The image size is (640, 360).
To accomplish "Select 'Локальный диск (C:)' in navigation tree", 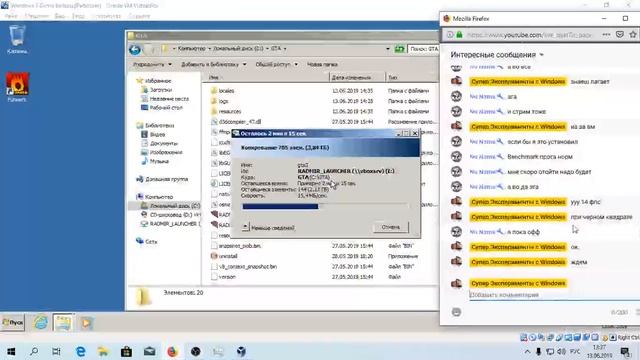I will (x=171, y=206).
